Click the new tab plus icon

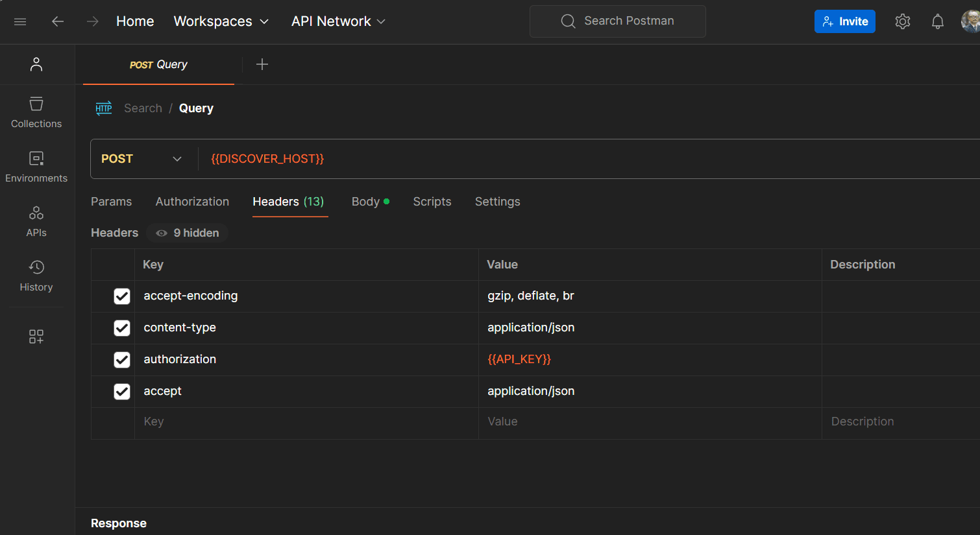point(262,64)
